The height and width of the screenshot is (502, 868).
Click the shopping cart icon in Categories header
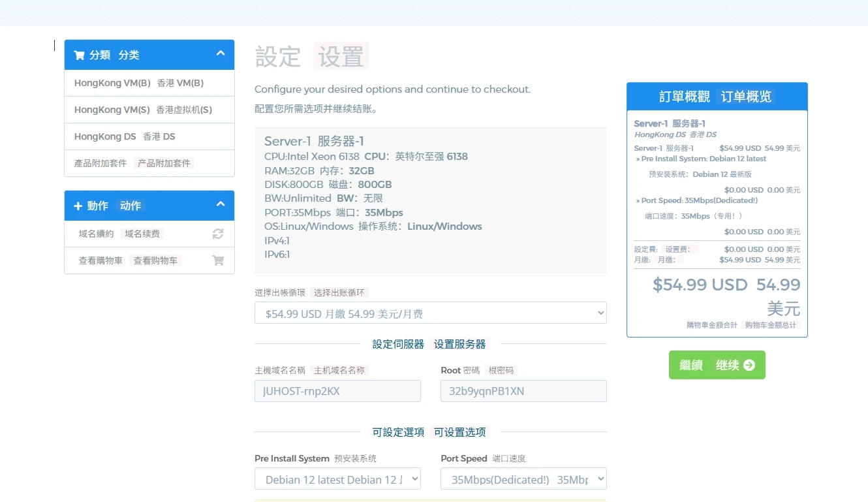pyautogui.click(x=79, y=55)
